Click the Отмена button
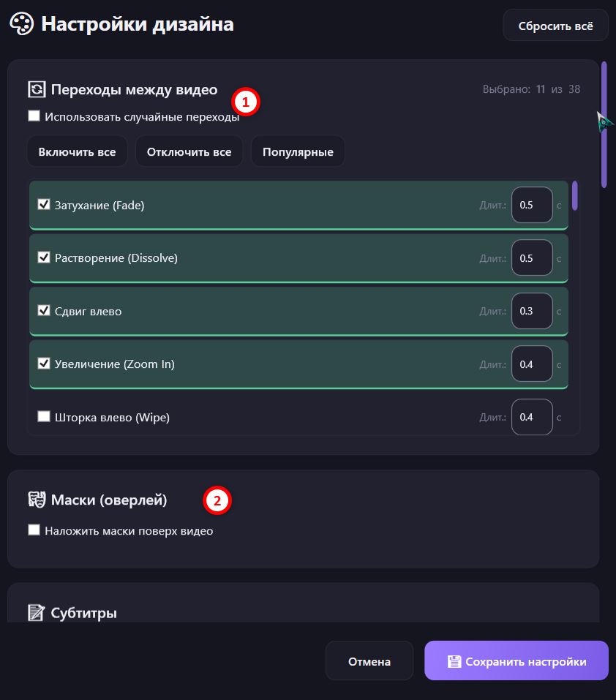Viewport: 616px width, 700px height. [369, 661]
